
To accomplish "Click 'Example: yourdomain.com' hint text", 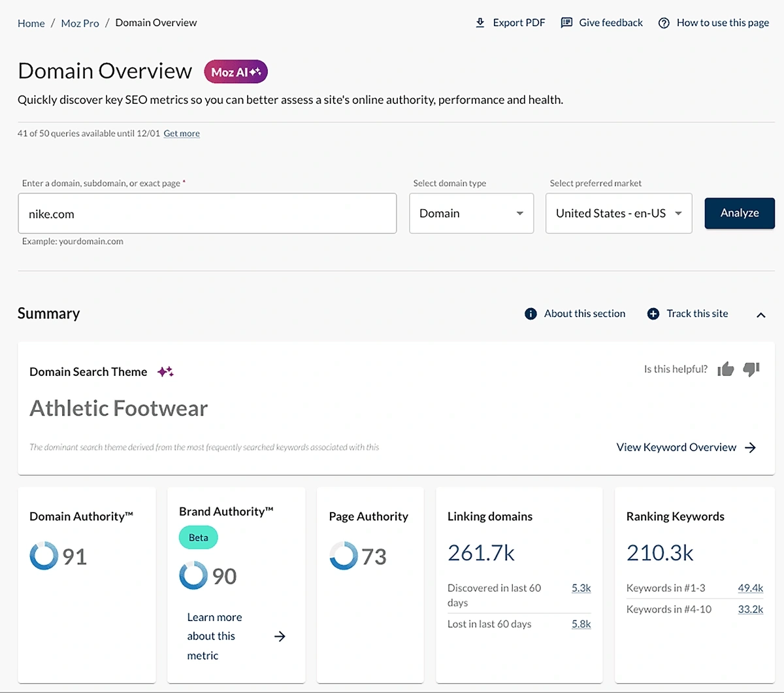I will pos(73,241).
